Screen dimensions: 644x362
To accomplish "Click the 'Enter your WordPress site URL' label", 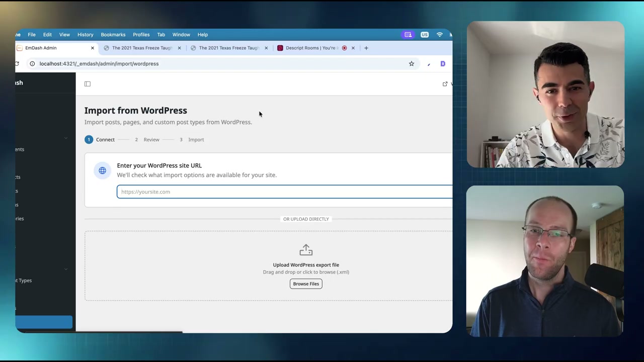I will point(159,165).
